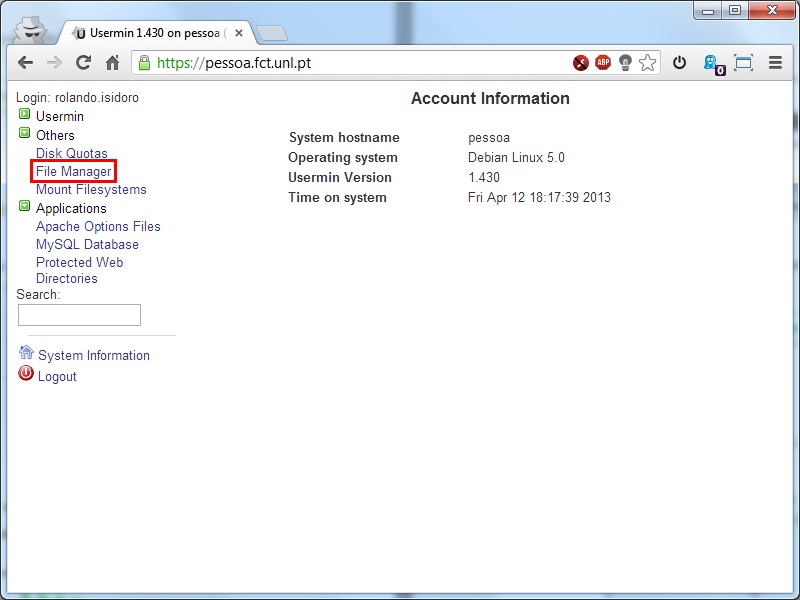Collapse the Applications category
Viewport: 800px width, 600px height.
[24, 207]
